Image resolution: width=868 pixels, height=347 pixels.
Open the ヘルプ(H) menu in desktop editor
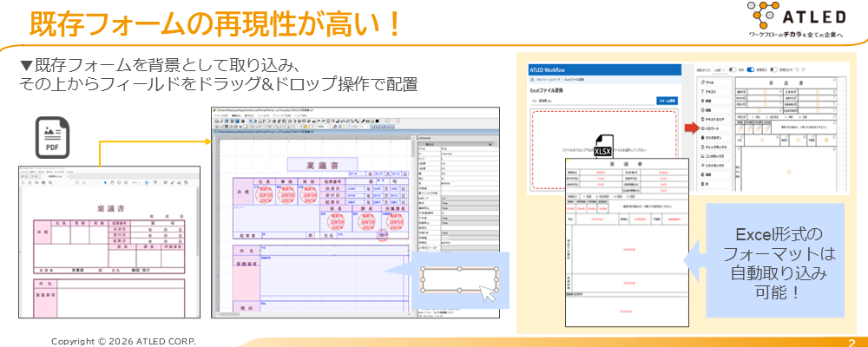300,115
